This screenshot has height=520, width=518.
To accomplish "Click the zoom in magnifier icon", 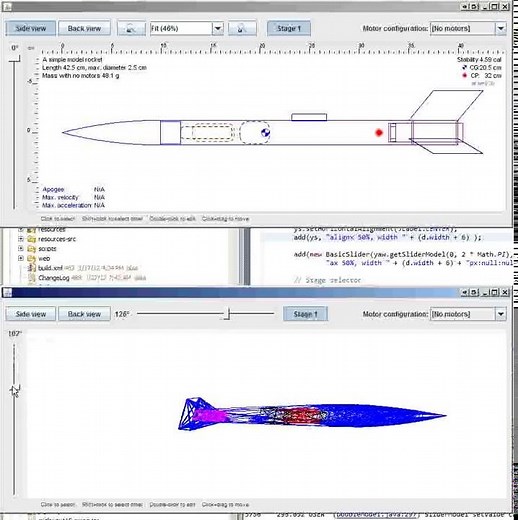I will coord(242,28).
